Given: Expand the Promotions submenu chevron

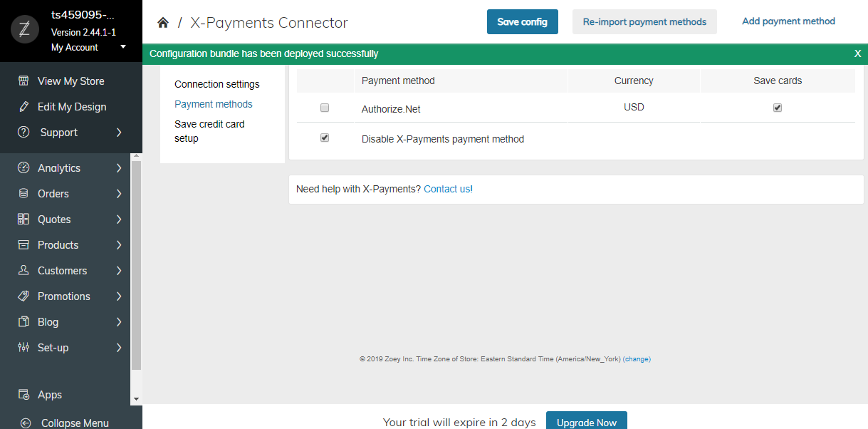Looking at the screenshot, I should 119,296.
